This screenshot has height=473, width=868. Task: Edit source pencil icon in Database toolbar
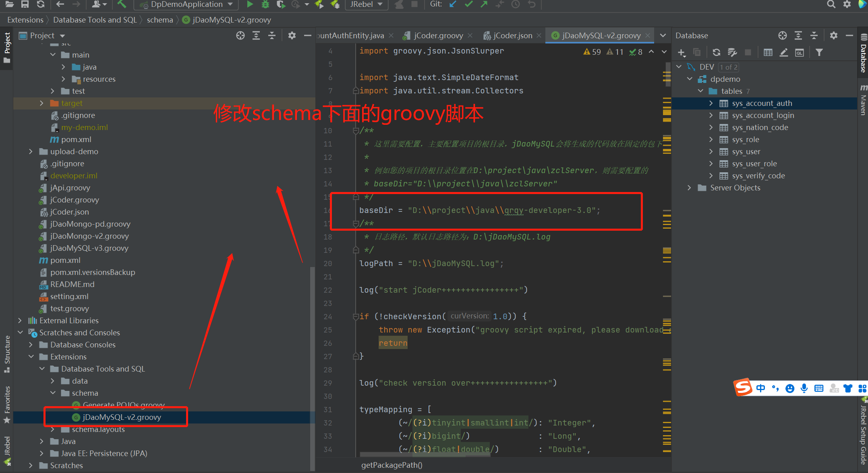point(783,52)
